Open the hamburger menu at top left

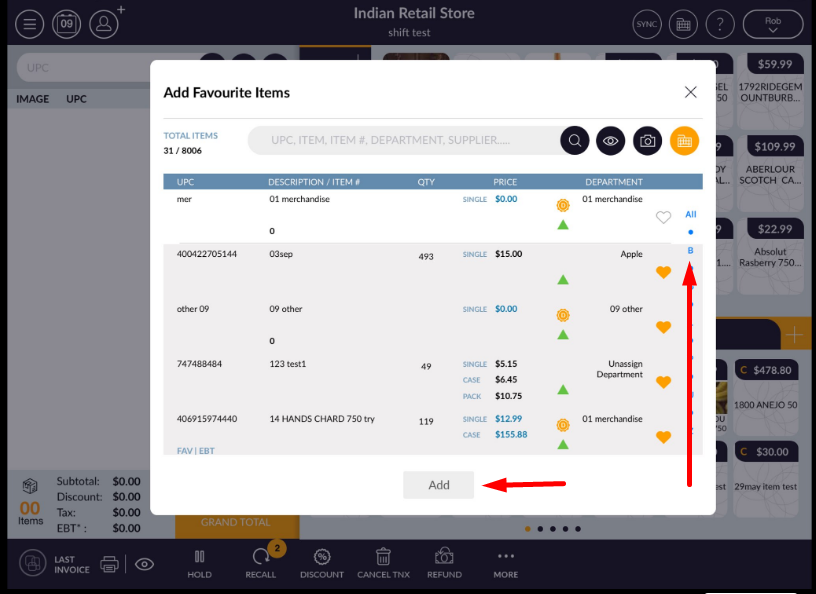[30, 24]
